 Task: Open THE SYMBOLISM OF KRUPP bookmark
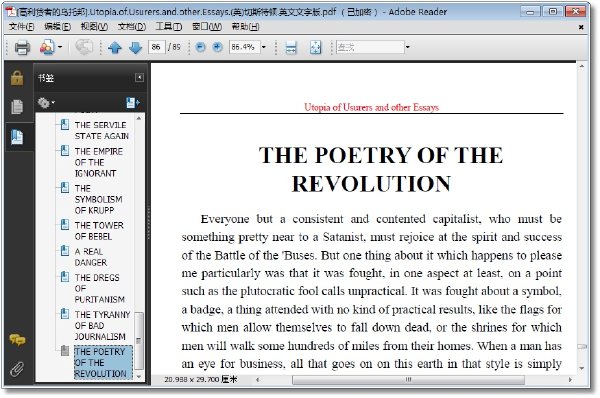98,199
